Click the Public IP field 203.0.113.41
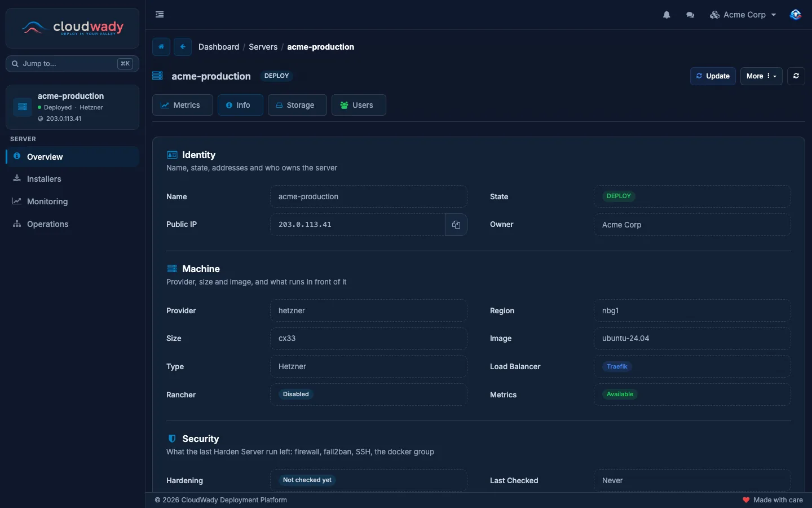This screenshot has height=508, width=812. (x=358, y=225)
